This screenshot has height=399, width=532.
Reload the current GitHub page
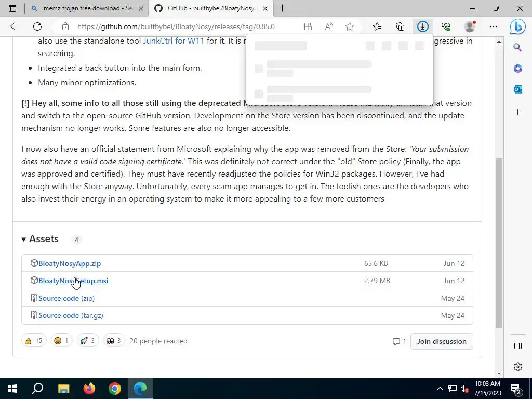[37, 26]
